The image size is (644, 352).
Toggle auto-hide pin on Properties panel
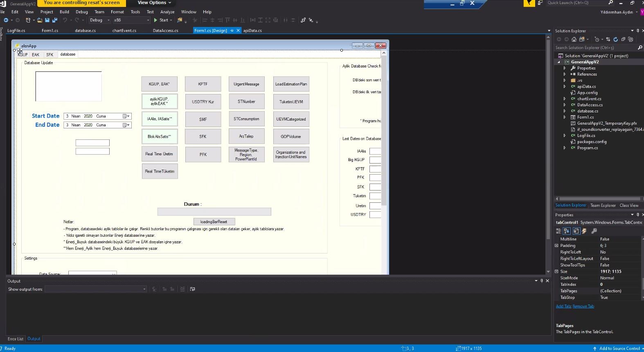click(x=637, y=215)
